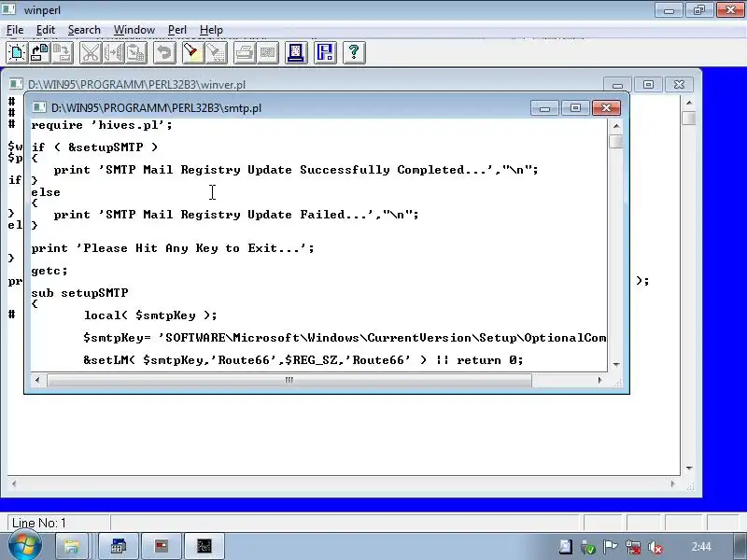
Task: Click smtp.pl horizontal scrollbar left arrow
Action: click(37, 380)
